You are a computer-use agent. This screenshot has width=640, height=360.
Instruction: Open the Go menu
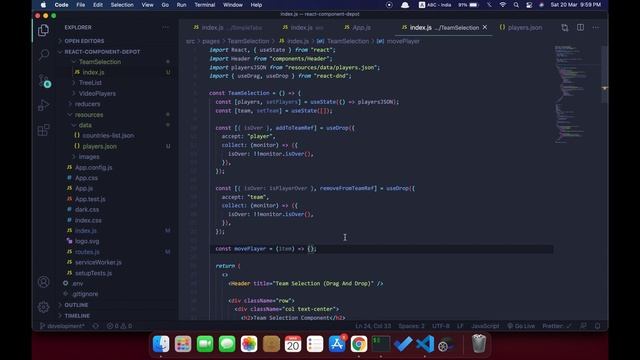point(165,5)
